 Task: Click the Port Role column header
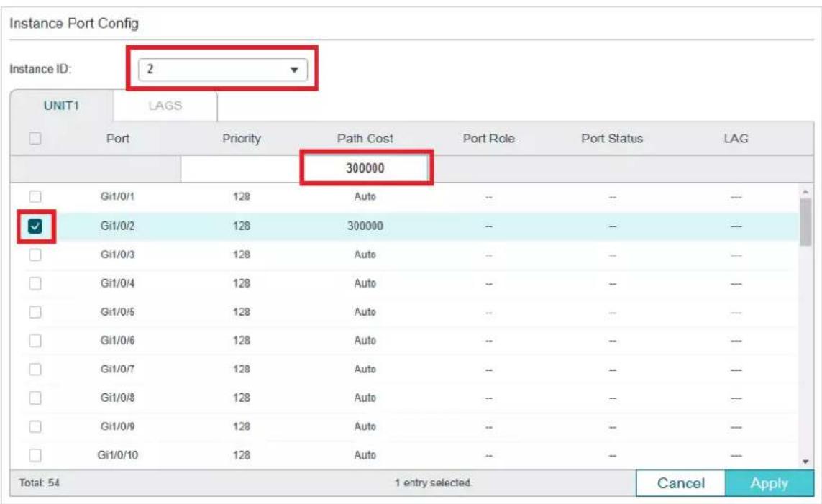(488, 138)
